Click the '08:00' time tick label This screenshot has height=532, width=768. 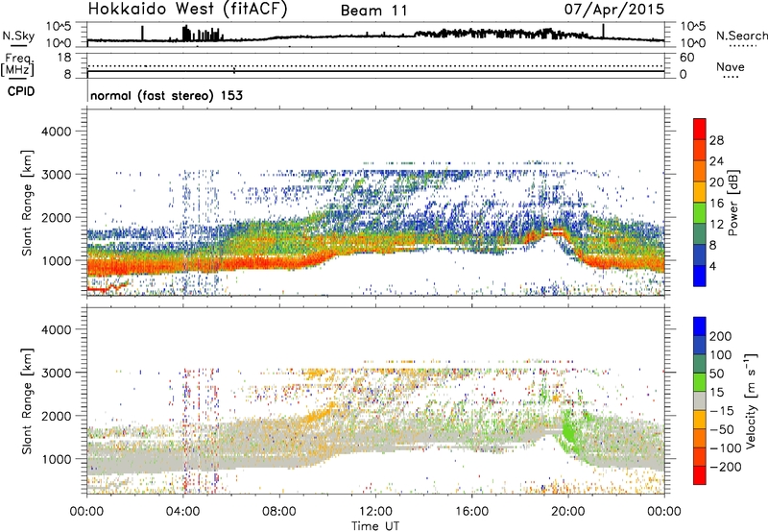click(x=279, y=512)
